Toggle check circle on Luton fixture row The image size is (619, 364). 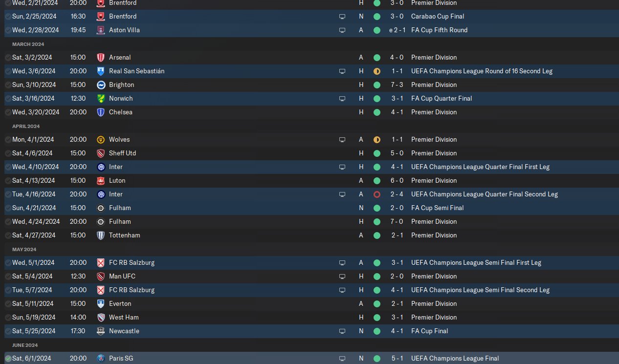(x=8, y=180)
